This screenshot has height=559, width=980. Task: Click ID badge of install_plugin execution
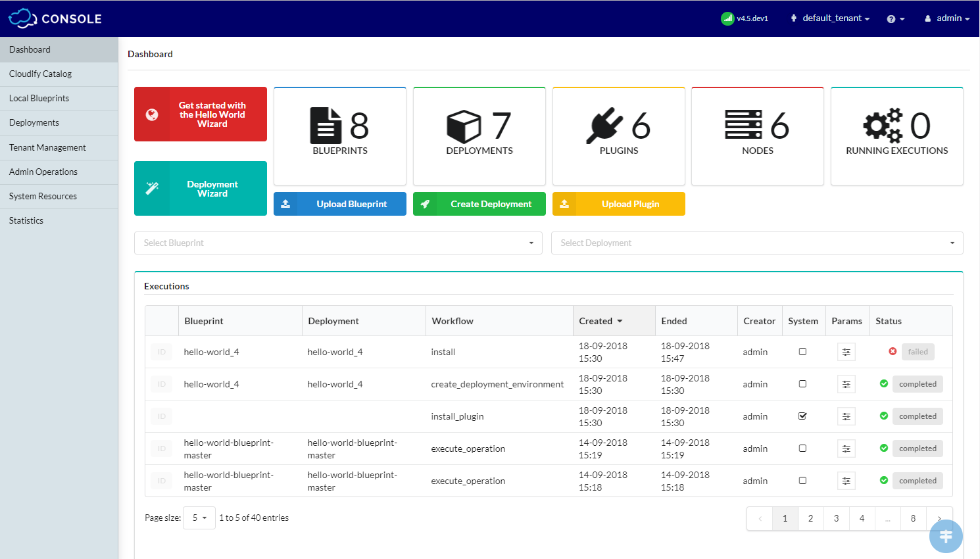coord(162,416)
